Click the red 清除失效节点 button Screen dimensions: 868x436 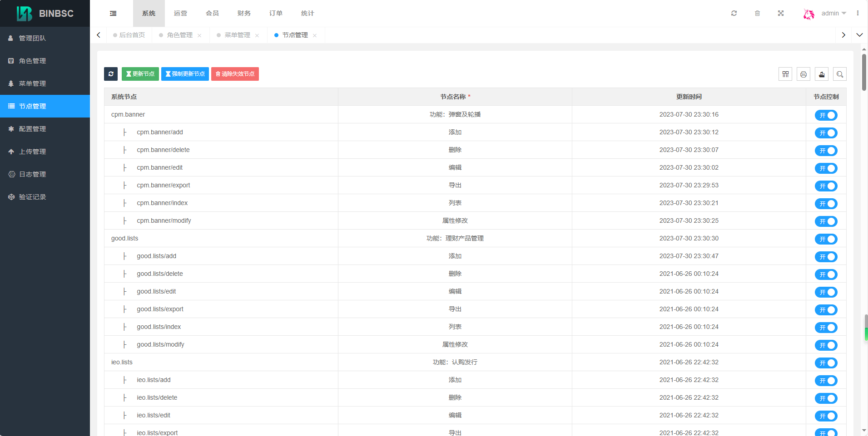(x=235, y=74)
